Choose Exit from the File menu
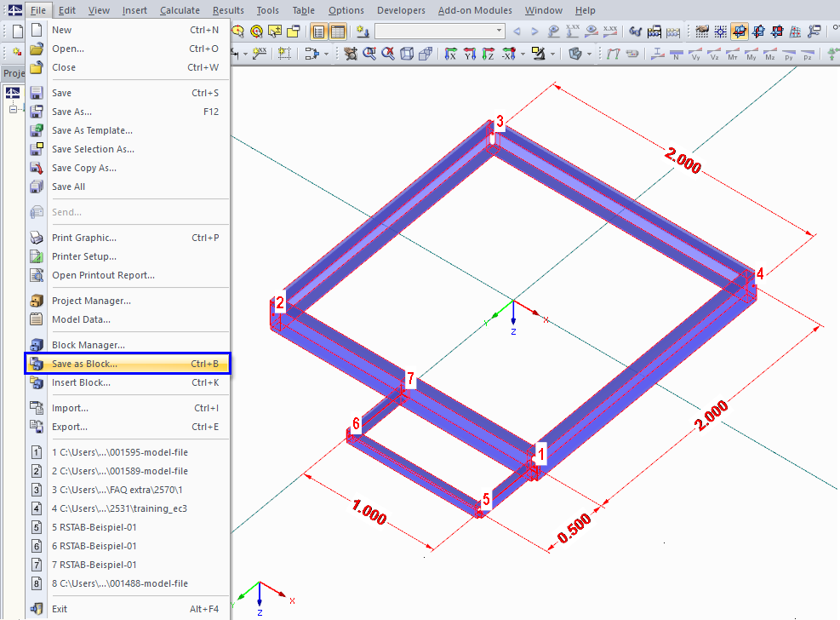The image size is (840, 620). (128, 609)
